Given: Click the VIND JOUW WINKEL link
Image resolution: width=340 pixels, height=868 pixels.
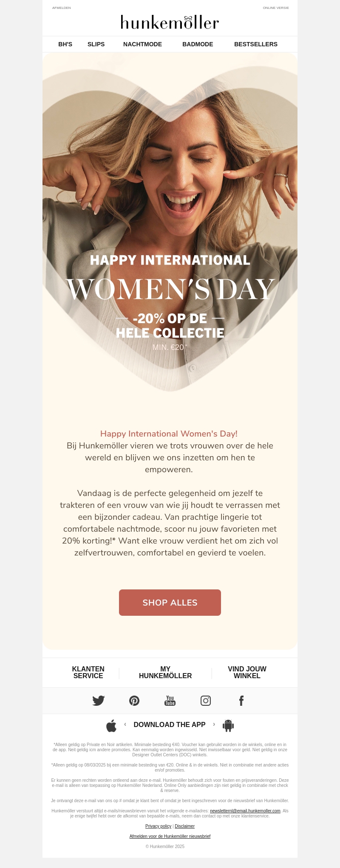Looking at the screenshot, I should point(247,672).
